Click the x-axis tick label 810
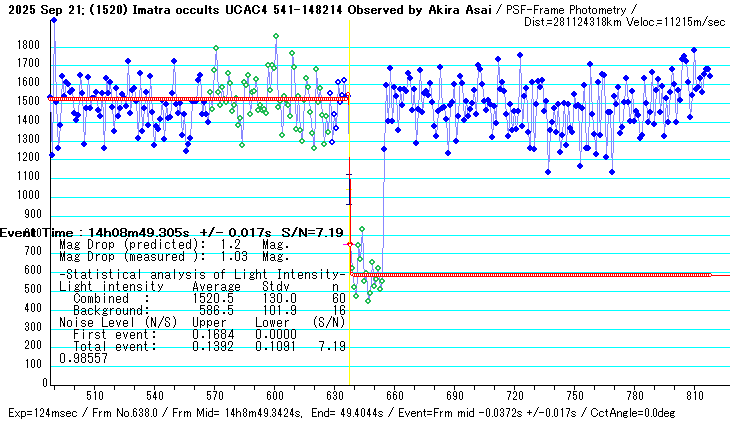Screen dimensions: 740x425 693,396
